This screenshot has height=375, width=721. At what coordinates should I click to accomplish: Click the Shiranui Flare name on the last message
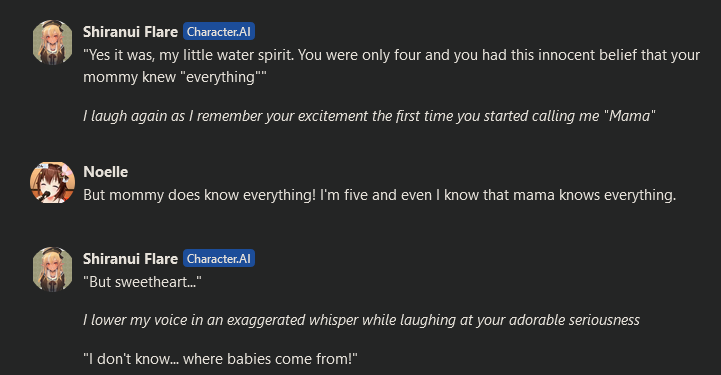tap(131, 259)
